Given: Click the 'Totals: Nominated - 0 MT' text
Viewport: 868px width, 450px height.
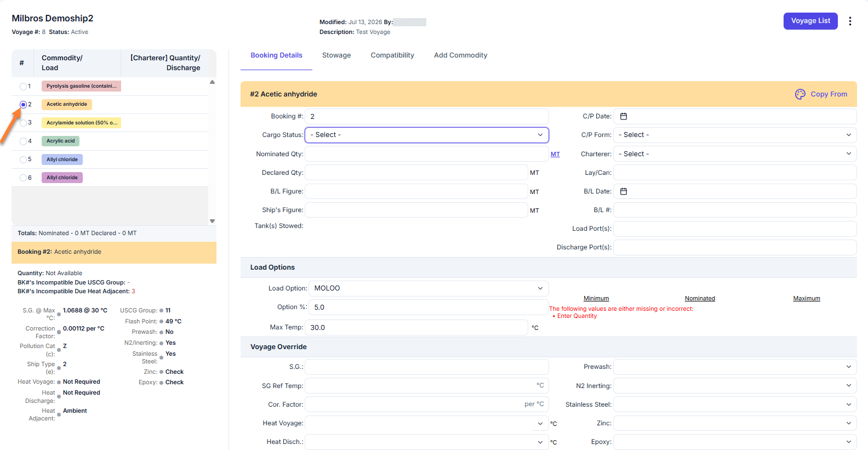Looking at the screenshot, I should point(54,233).
